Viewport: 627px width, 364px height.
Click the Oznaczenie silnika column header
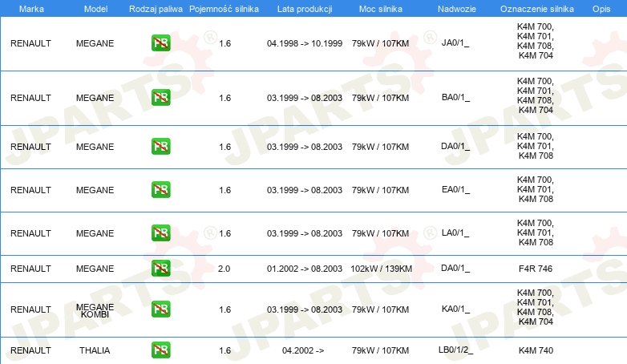click(x=536, y=9)
